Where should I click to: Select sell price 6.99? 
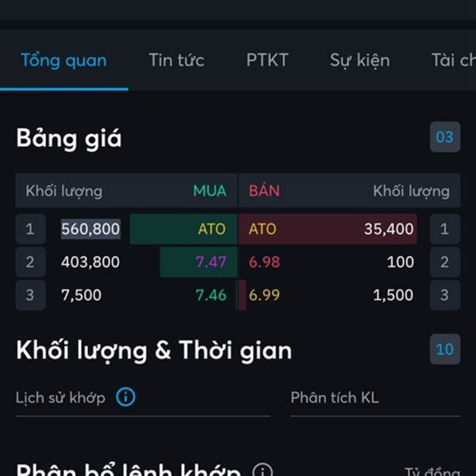pyautogui.click(x=264, y=295)
